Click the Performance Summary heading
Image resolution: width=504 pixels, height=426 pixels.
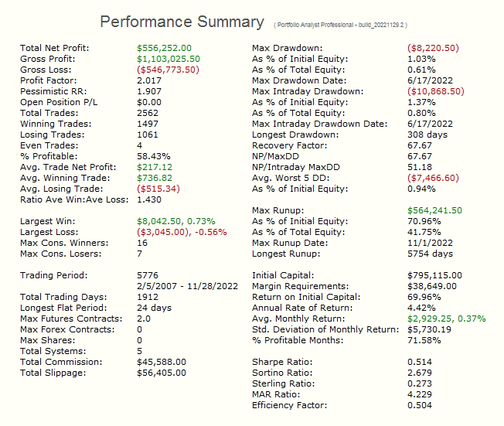tap(182, 22)
